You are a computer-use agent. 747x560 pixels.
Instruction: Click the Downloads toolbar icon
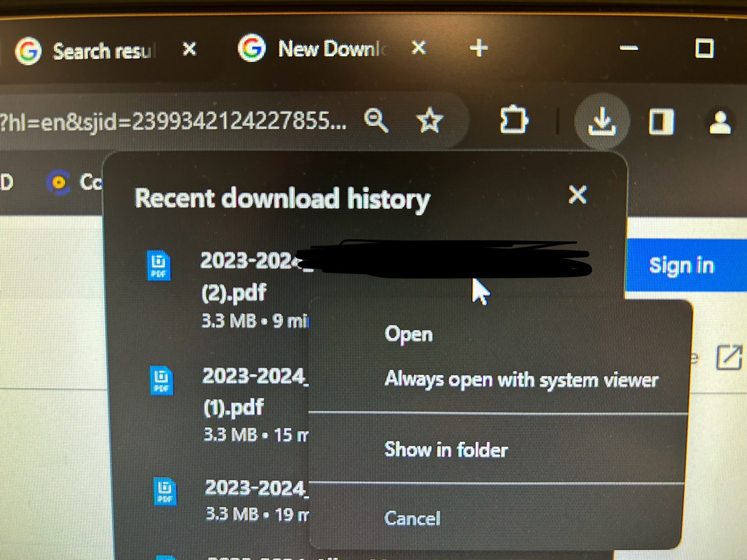pos(601,122)
